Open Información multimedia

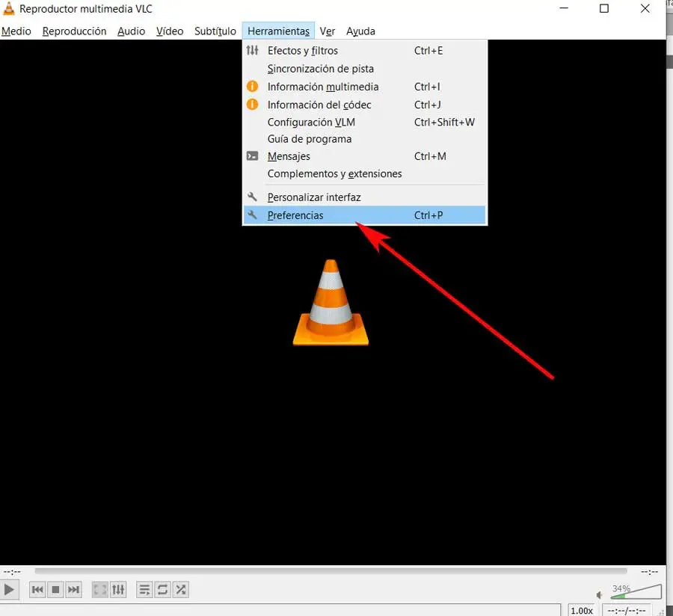click(365, 87)
